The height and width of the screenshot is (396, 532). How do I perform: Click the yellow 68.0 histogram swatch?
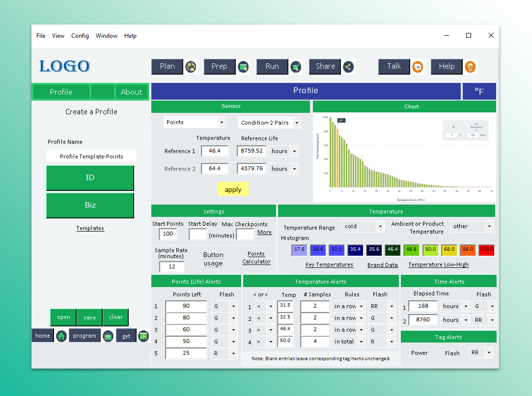tap(449, 250)
